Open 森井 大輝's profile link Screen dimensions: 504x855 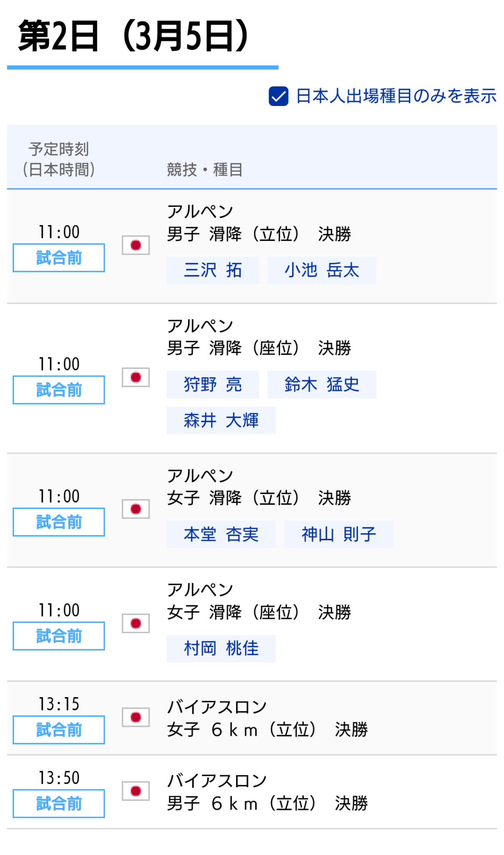coord(221,420)
